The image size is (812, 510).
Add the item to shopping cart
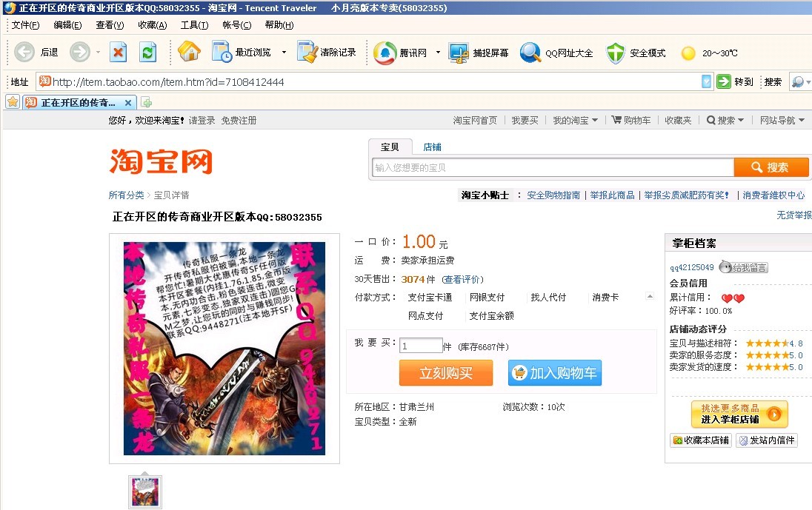coord(554,373)
